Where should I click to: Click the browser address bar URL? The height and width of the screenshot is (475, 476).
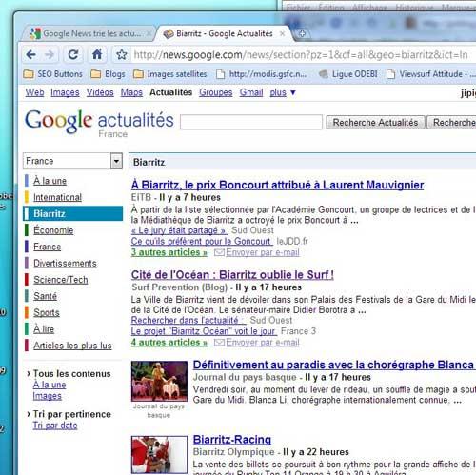click(301, 55)
